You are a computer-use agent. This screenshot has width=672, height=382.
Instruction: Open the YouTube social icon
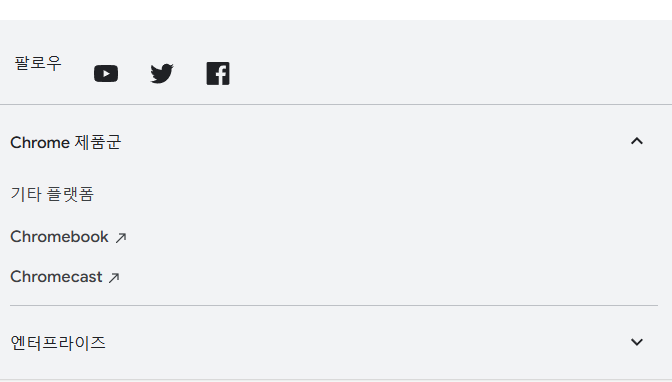[106, 74]
